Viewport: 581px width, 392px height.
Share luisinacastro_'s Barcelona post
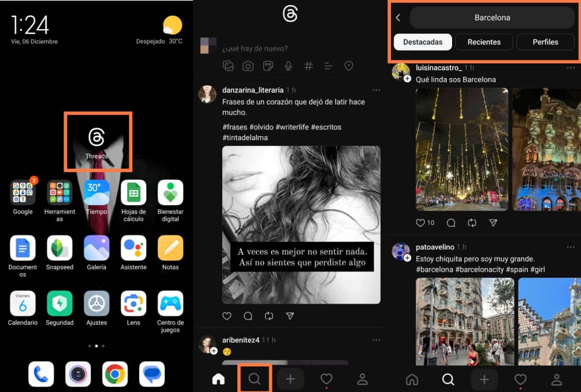[x=493, y=223]
